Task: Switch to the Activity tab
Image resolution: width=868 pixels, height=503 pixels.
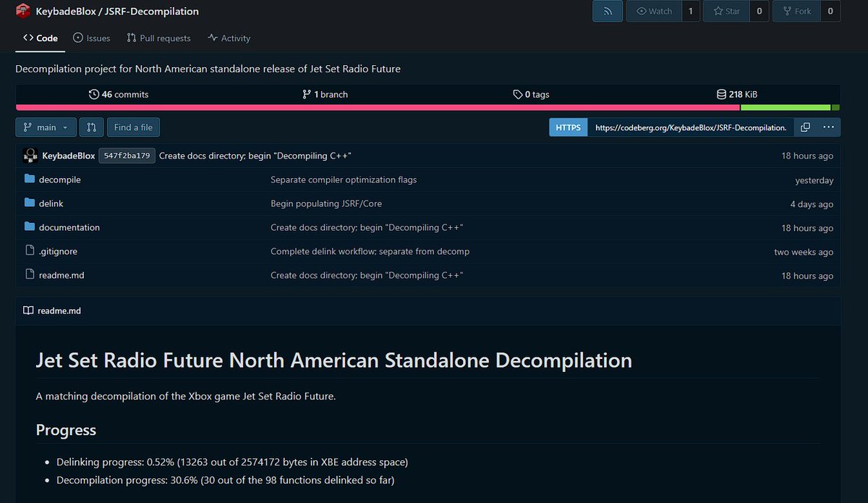Action: (x=229, y=38)
